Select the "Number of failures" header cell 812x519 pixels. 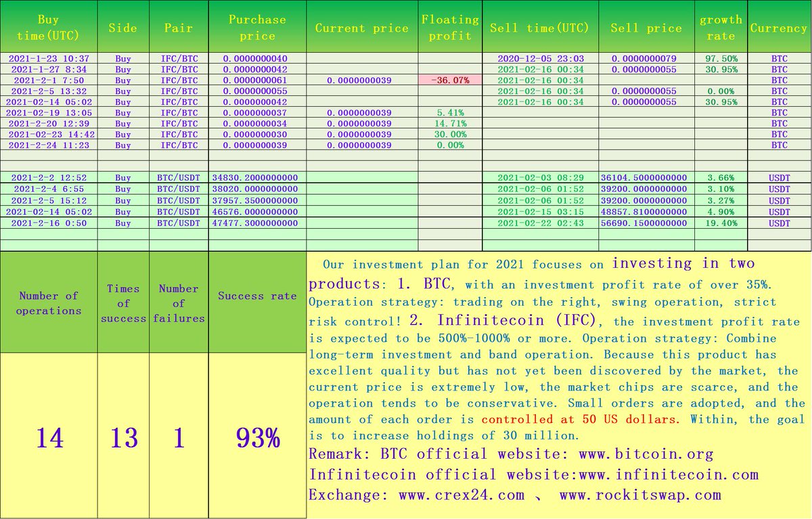point(179,302)
